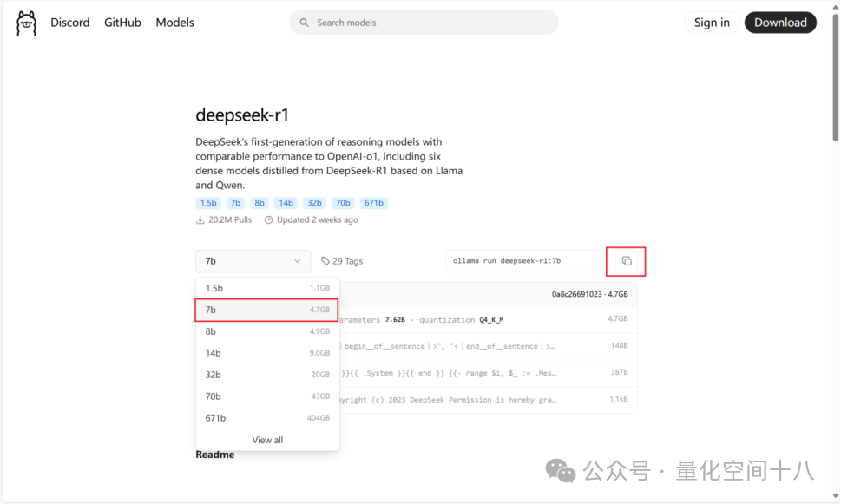
Task: Select the 32b blue tag badge
Action: point(314,203)
